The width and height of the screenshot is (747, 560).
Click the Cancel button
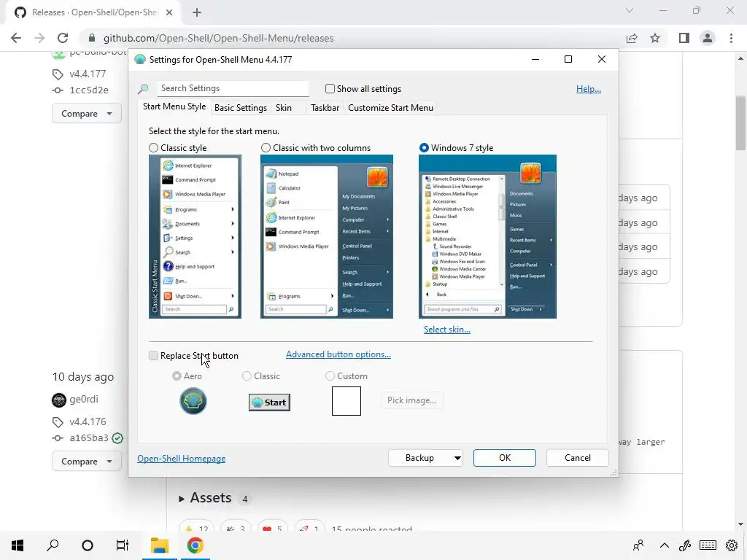(578, 458)
